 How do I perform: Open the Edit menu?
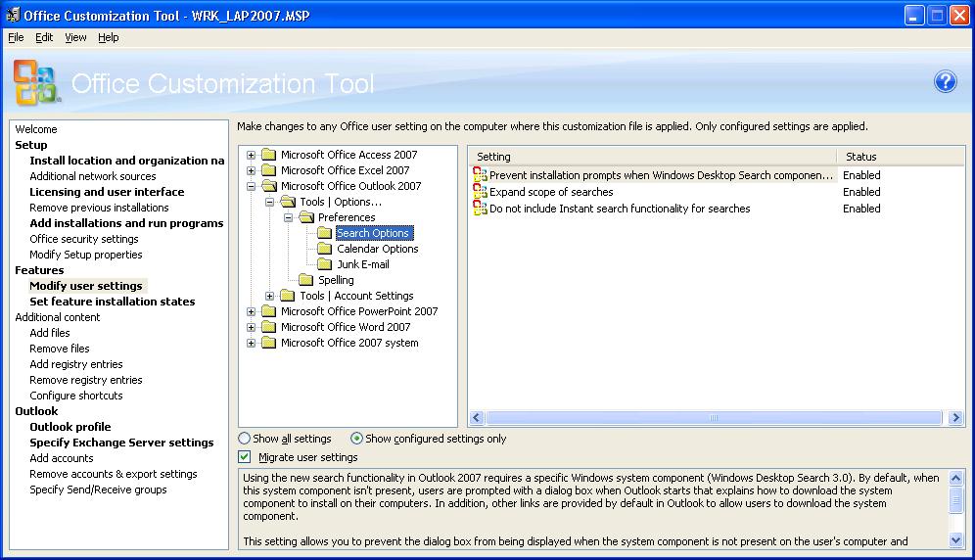[43, 37]
